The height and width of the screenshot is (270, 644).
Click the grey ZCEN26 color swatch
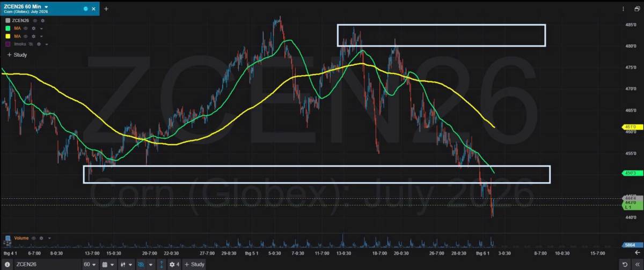tap(8, 20)
